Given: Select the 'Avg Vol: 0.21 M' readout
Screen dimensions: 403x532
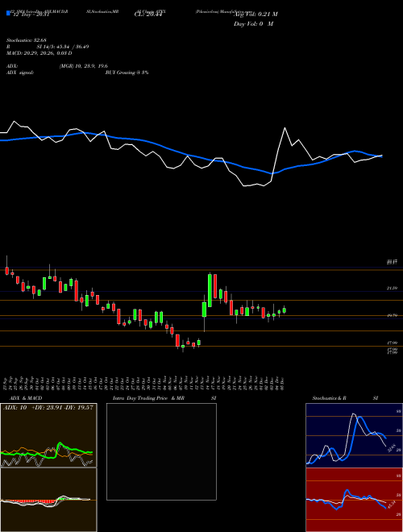Looking at the screenshot, I should [x=256, y=15].
